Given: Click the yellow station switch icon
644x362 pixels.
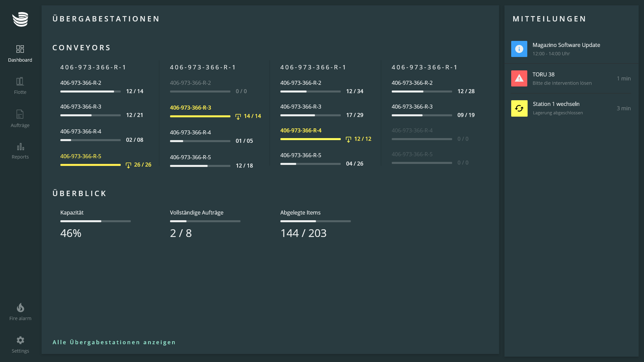Looking at the screenshot, I should 519,108.
